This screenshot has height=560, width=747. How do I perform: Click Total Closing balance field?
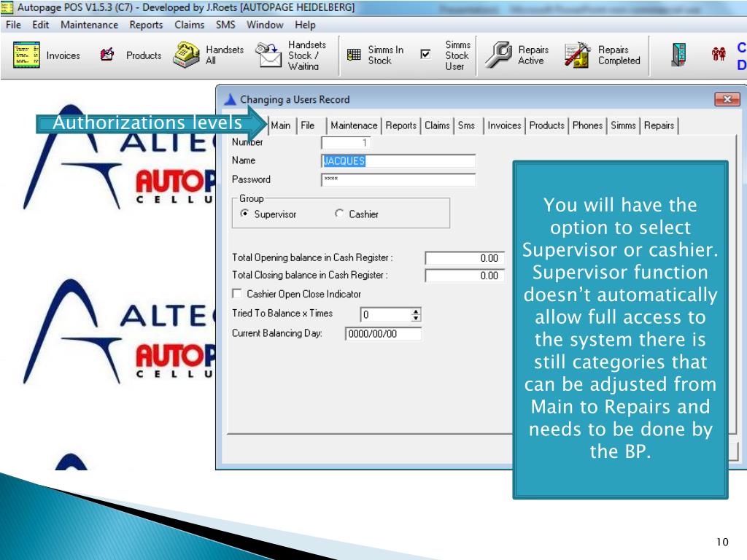click(465, 276)
